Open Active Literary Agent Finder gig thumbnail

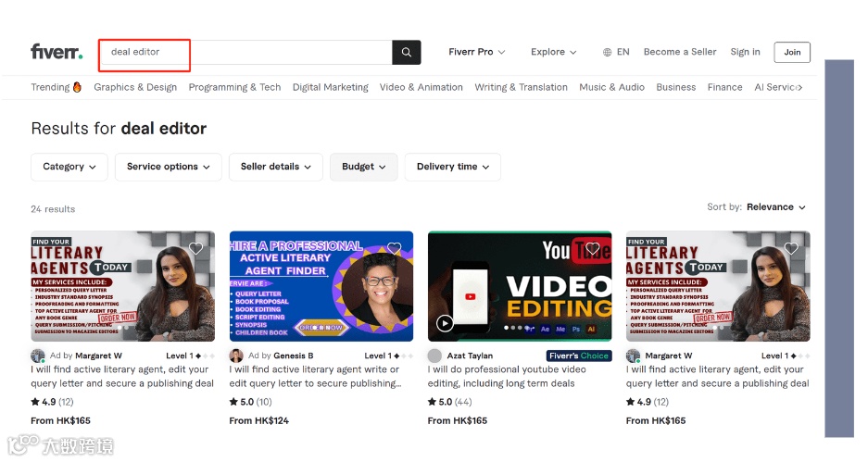tap(321, 286)
